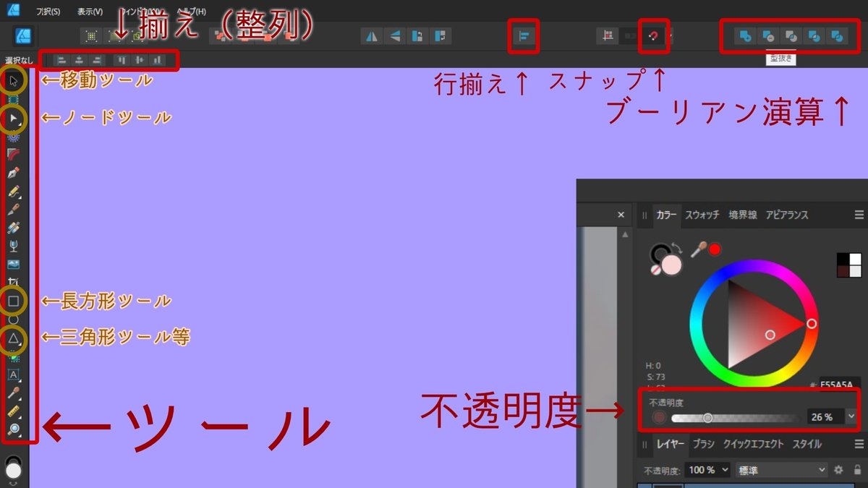Select the Triangle tool
Viewport: 868px width, 488px height.
[13, 338]
